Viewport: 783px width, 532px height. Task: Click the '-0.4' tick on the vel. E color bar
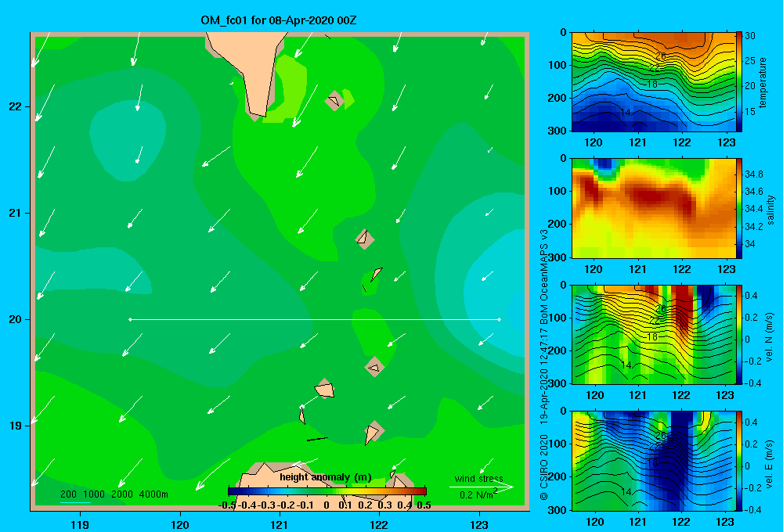752,509
